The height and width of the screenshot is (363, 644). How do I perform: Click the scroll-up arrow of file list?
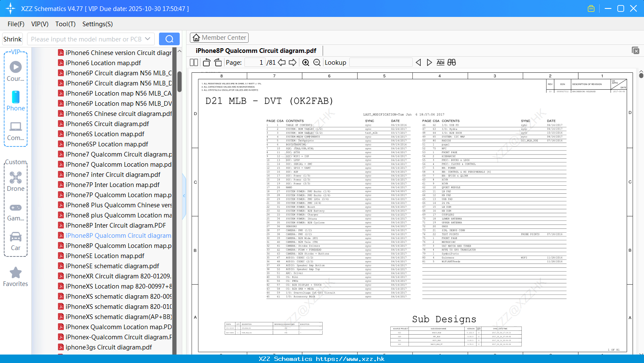point(179,51)
